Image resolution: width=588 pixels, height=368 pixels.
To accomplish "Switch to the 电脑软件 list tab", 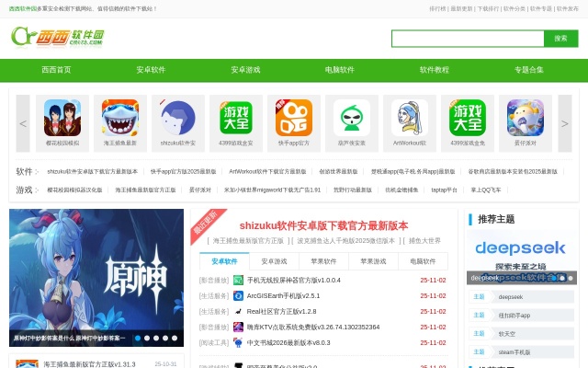I will click(x=423, y=261).
